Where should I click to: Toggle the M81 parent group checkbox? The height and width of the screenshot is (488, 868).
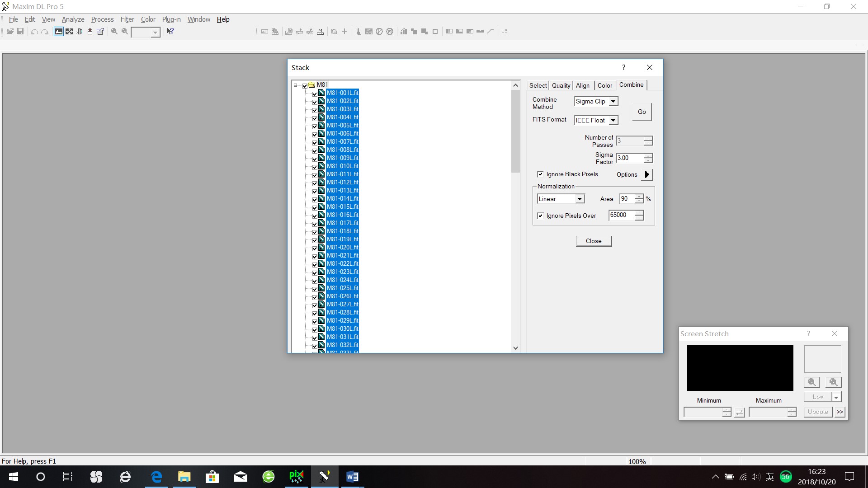pos(304,84)
